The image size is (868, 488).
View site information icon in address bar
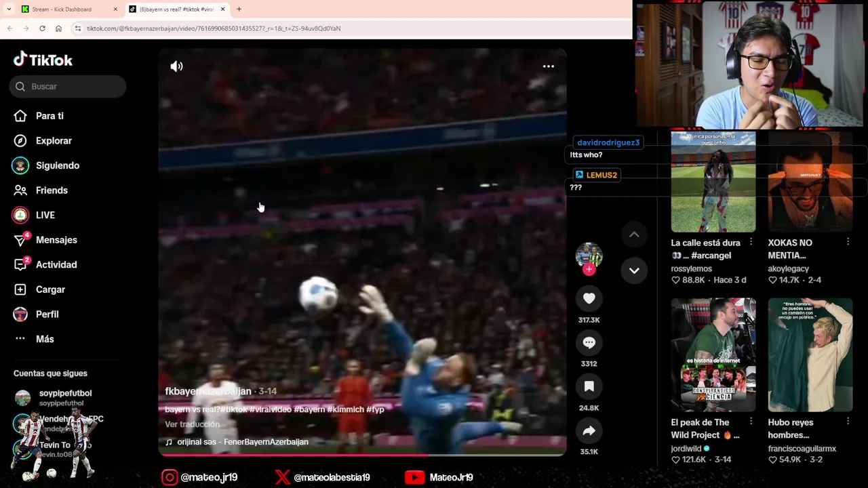coord(77,28)
